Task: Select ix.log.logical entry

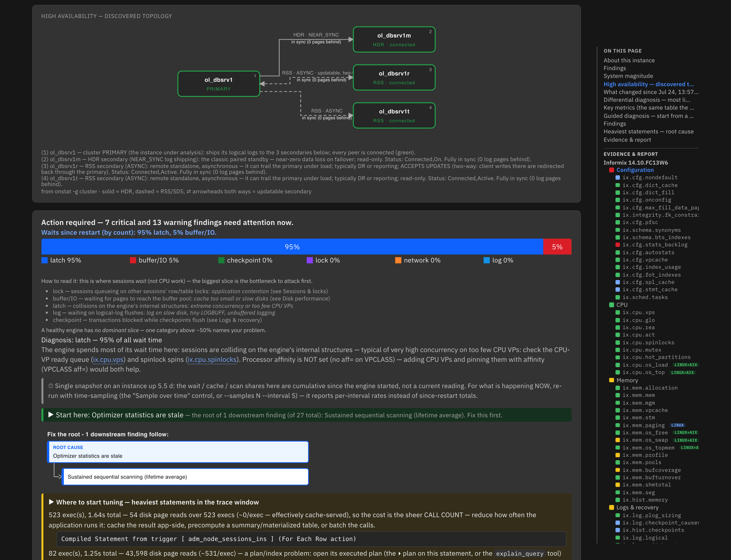Action: [x=645, y=538]
